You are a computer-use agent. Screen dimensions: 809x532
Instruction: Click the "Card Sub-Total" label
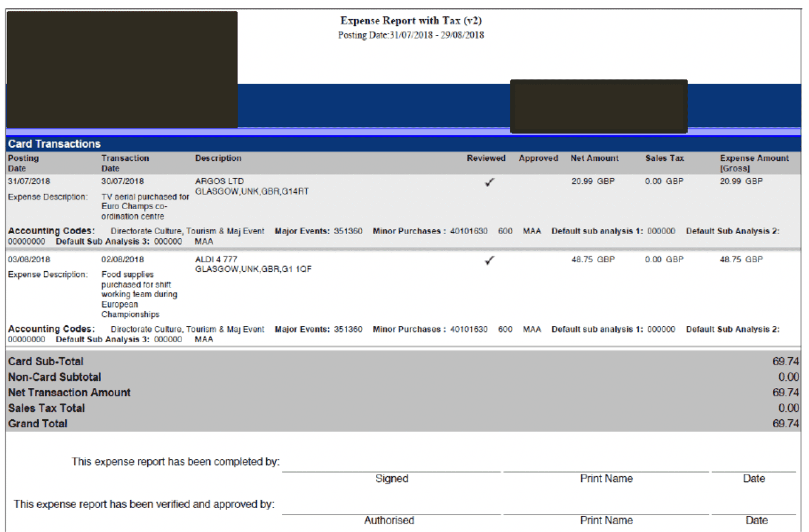(x=46, y=361)
